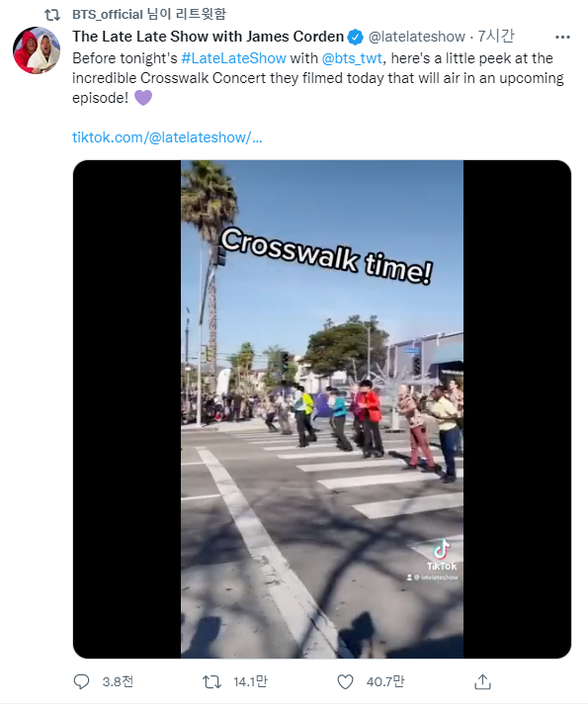The width and height of the screenshot is (588, 709).
Task: Open the #LateLateShow hashtag
Action: point(233,58)
